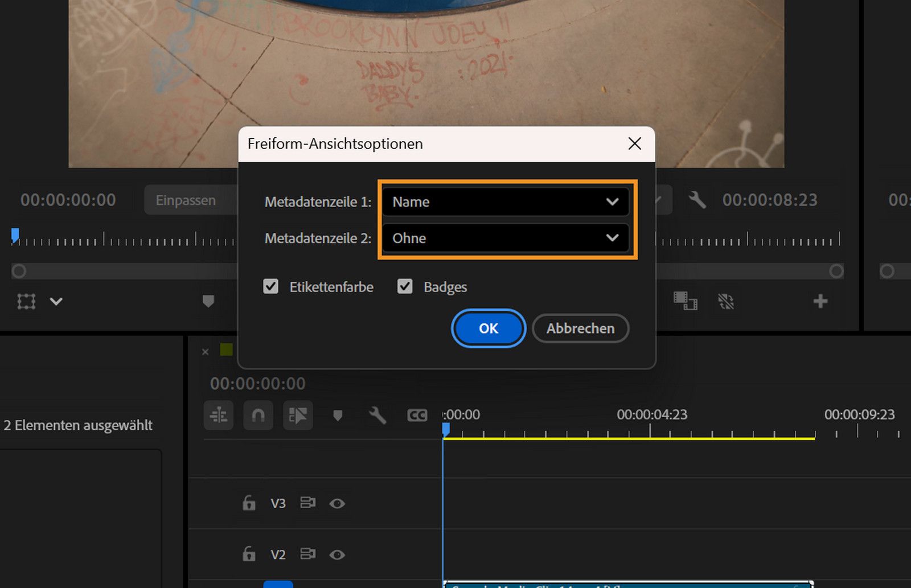Screen dimensions: 911x588
Task: Open the Metadatenzeile 1 dropdown
Action: [506, 202]
